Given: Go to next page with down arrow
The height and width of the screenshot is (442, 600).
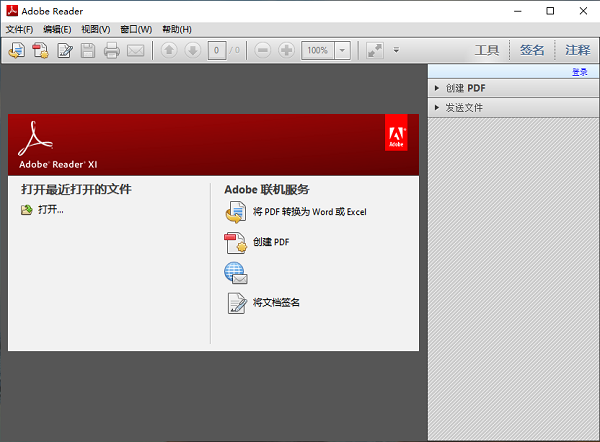Looking at the screenshot, I should pos(193,50).
